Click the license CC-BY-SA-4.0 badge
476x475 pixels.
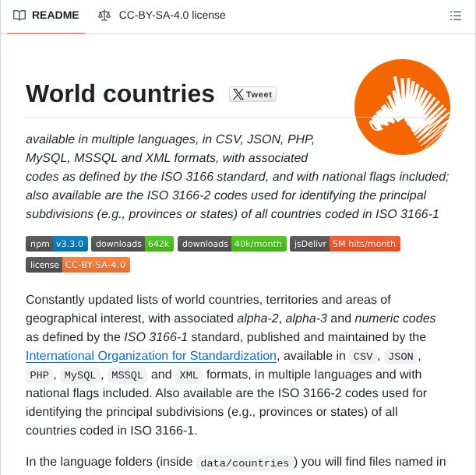click(78, 265)
